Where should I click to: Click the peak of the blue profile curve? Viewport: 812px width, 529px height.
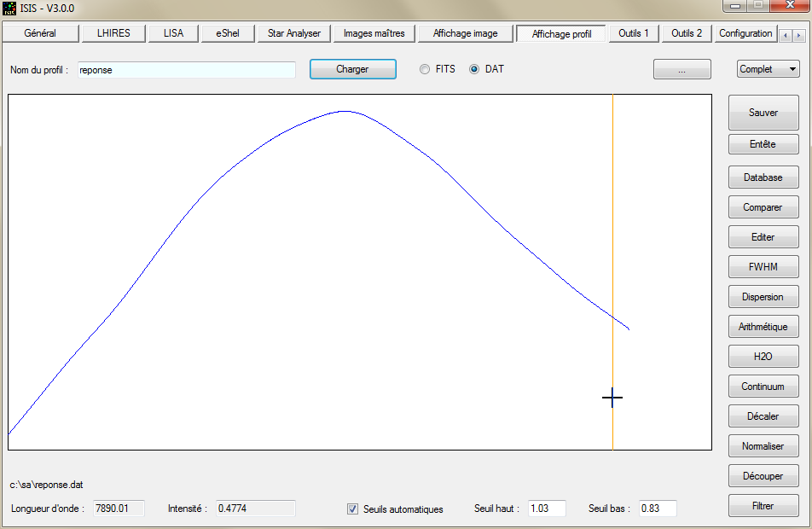(345, 111)
